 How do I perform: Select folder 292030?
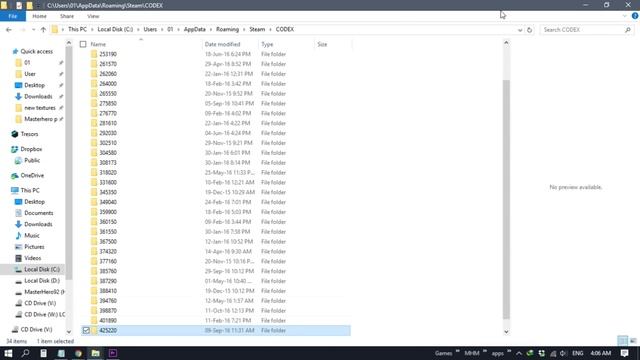pos(108,133)
